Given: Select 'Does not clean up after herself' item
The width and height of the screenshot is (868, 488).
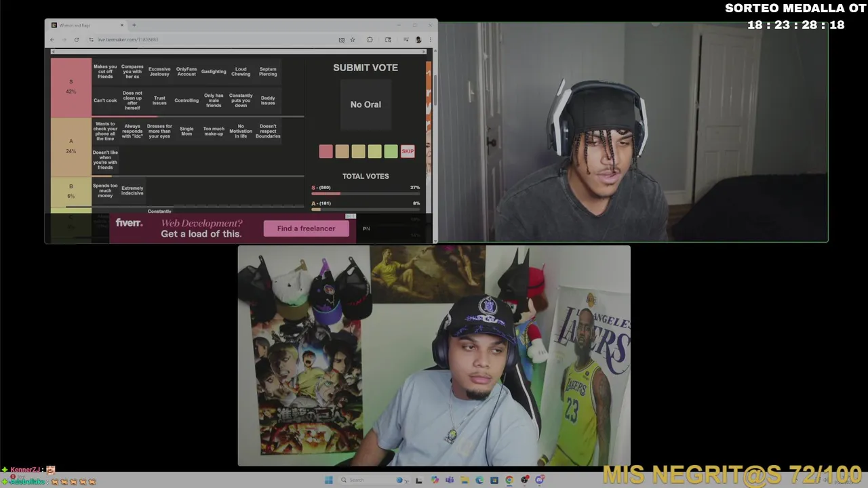Looking at the screenshot, I should pyautogui.click(x=132, y=100).
